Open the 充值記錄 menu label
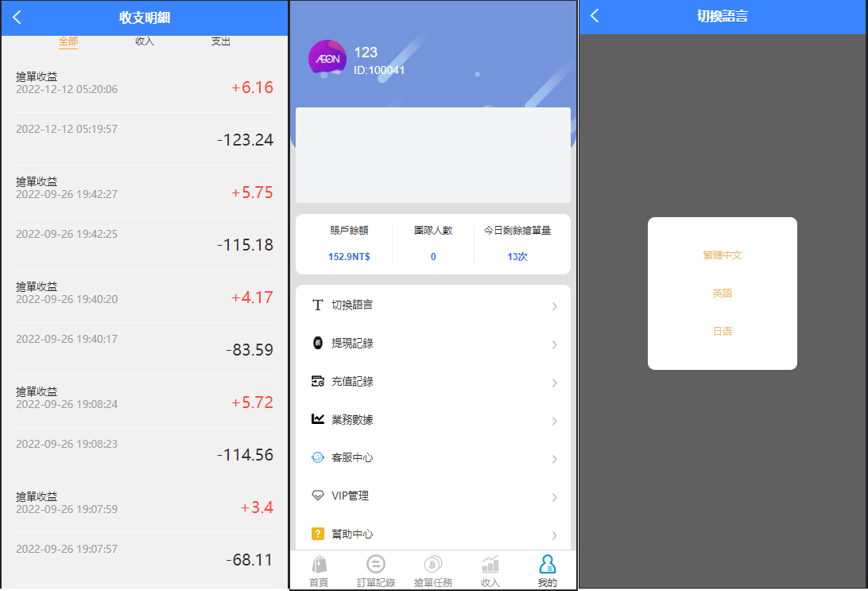868x591 pixels. [352, 382]
